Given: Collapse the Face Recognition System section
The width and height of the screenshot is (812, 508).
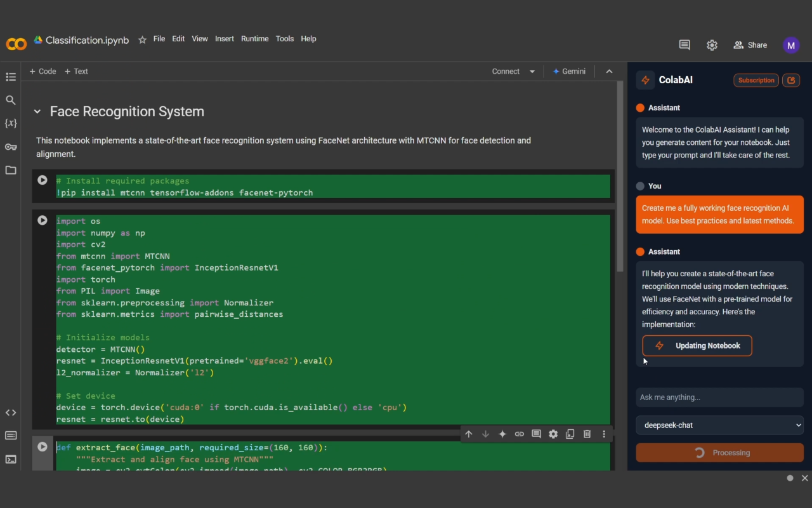Looking at the screenshot, I should pyautogui.click(x=37, y=112).
